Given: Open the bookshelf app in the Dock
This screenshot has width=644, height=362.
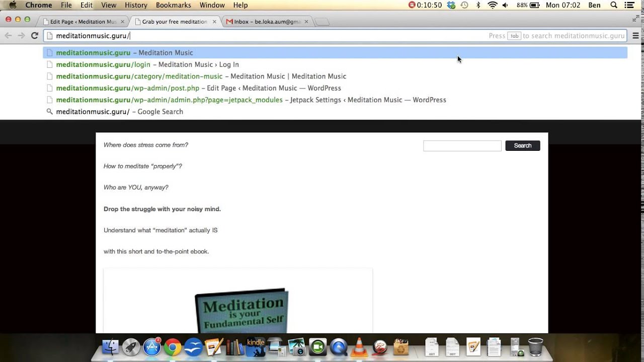Looking at the screenshot, I should point(234,347).
